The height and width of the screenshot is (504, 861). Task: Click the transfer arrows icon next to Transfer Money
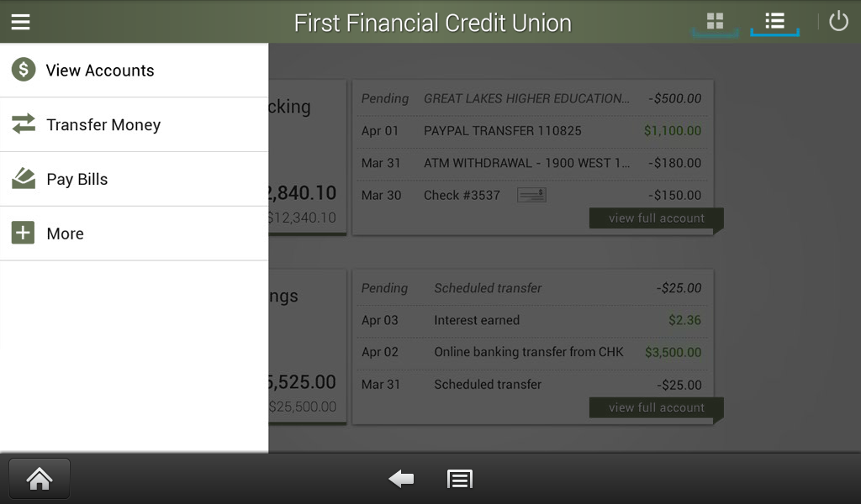(x=23, y=124)
